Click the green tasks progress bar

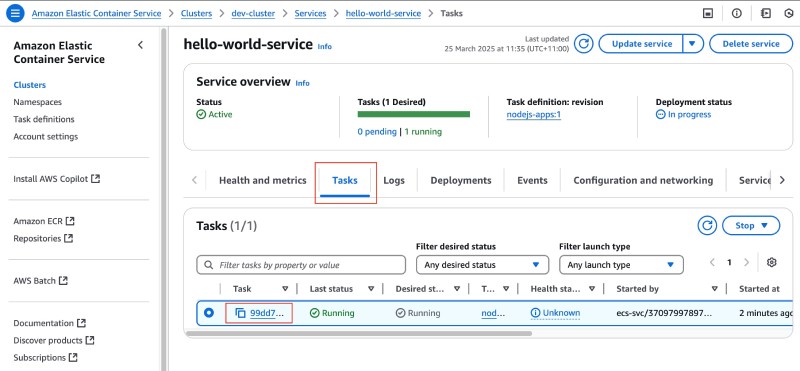click(x=414, y=114)
